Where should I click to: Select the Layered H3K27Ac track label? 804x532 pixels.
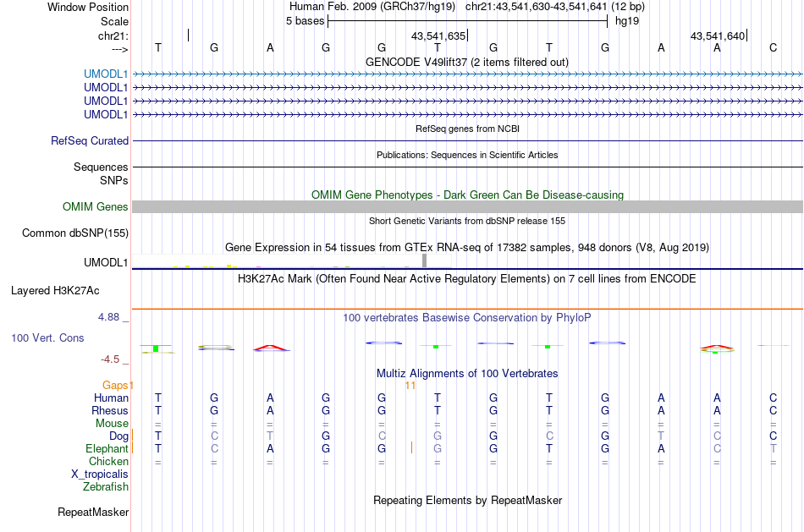55,291
